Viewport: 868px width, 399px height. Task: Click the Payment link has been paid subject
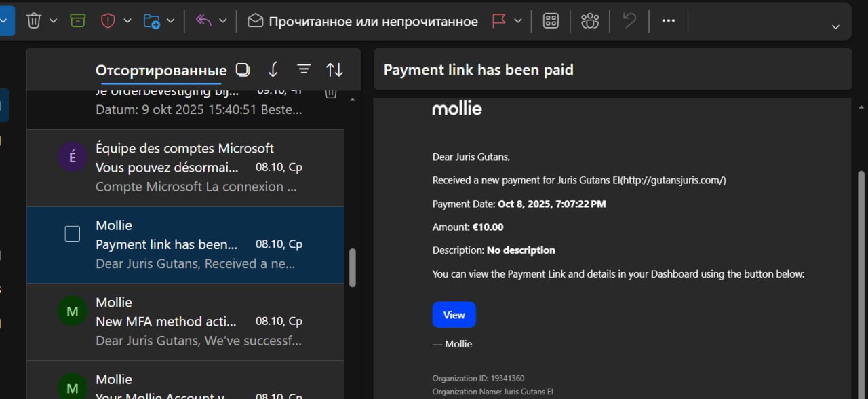(478, 69)
